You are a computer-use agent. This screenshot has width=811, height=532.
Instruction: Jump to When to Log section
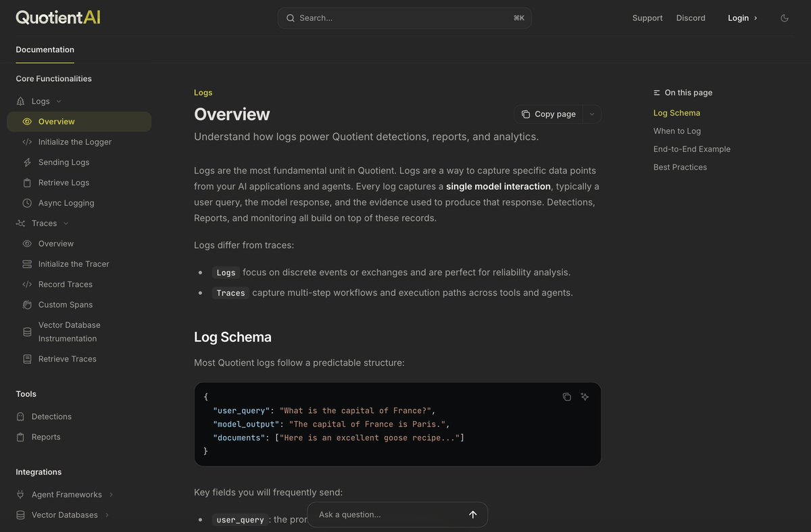pos(677,131)
